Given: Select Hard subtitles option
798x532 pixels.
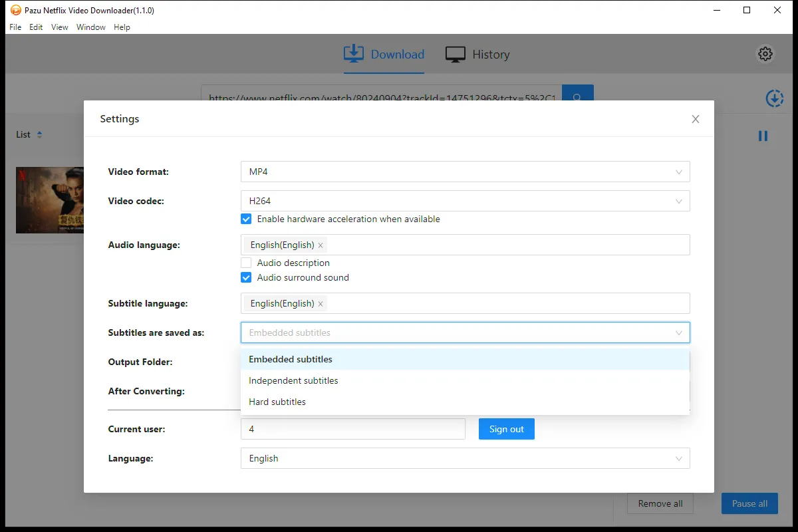Looking at the screenshot, I should click(465, 402).
